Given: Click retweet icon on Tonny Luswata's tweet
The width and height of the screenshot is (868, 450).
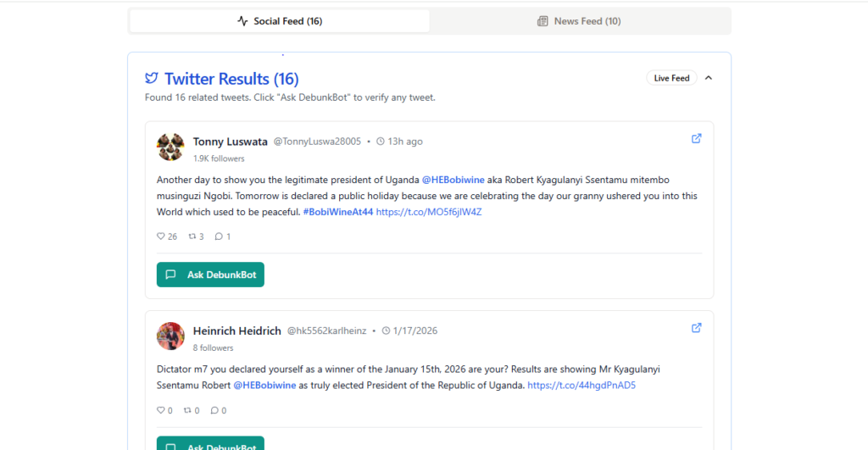Looking at the screenshot, I should (192, 236).
